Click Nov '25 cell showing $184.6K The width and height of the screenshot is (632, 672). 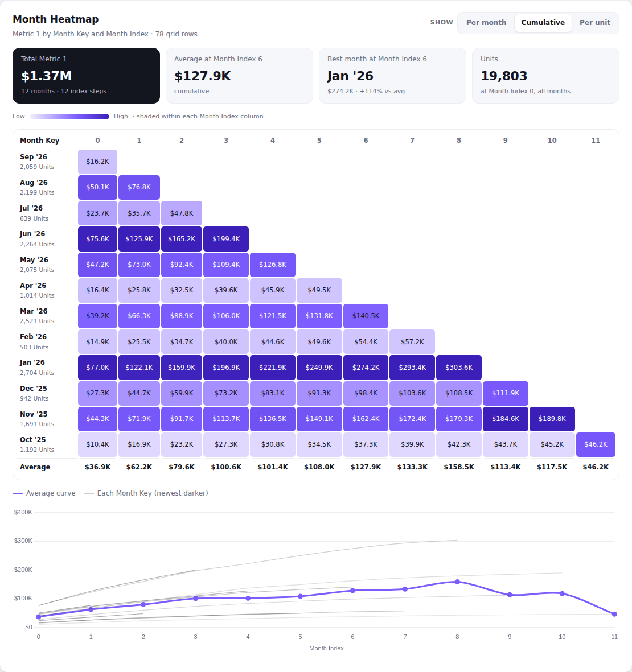[x=506, y=419]
